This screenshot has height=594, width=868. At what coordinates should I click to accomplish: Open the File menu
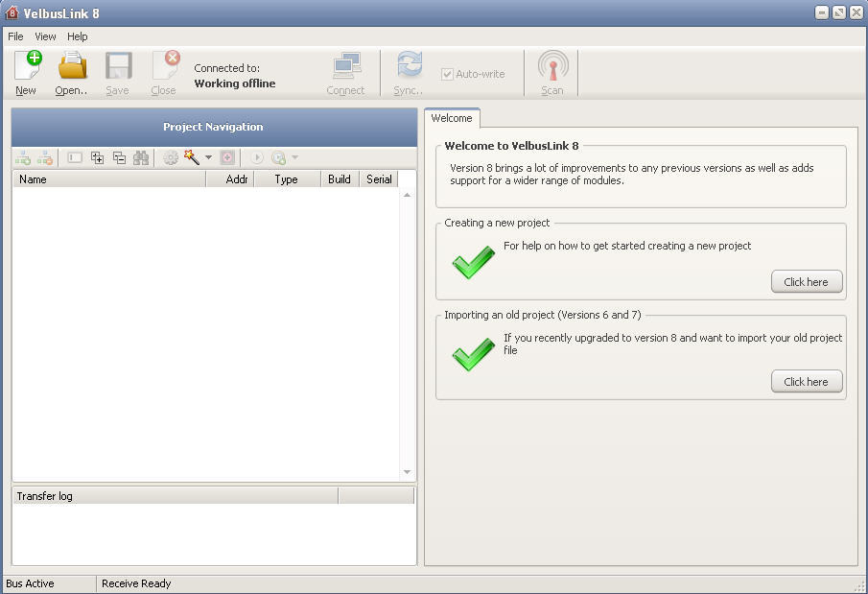pyautogui.click(x=14, y=36)
